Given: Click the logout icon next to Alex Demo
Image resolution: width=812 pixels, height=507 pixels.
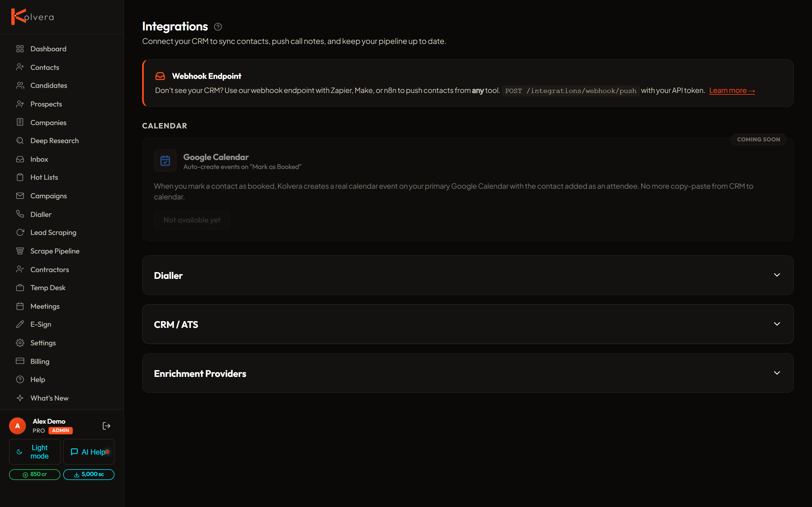Looking at the screenshot, I should (106, 426).
